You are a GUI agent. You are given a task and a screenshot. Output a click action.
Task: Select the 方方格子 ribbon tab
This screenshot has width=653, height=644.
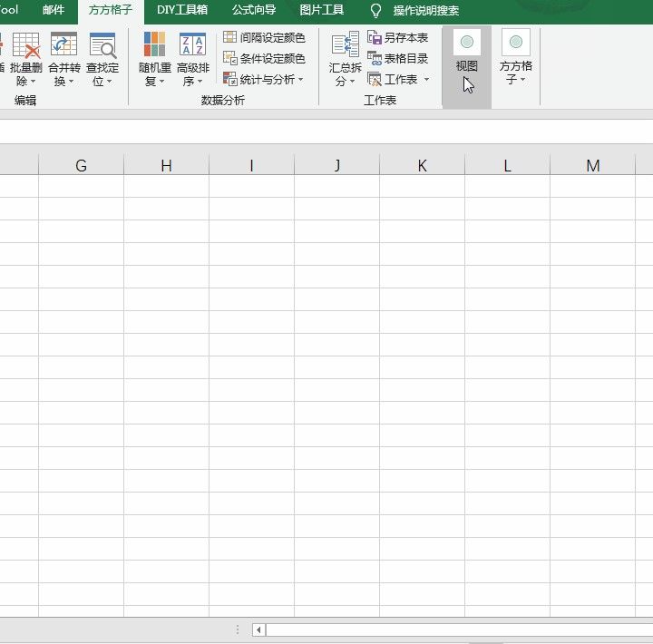click(111, 10)
